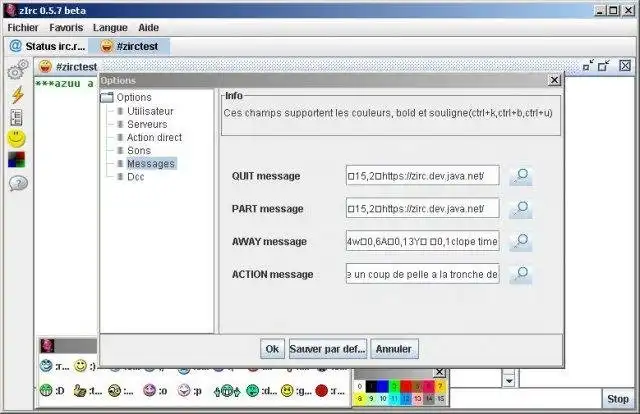Open the Fichier menu

pyautogui.click(x=23, y=28)
